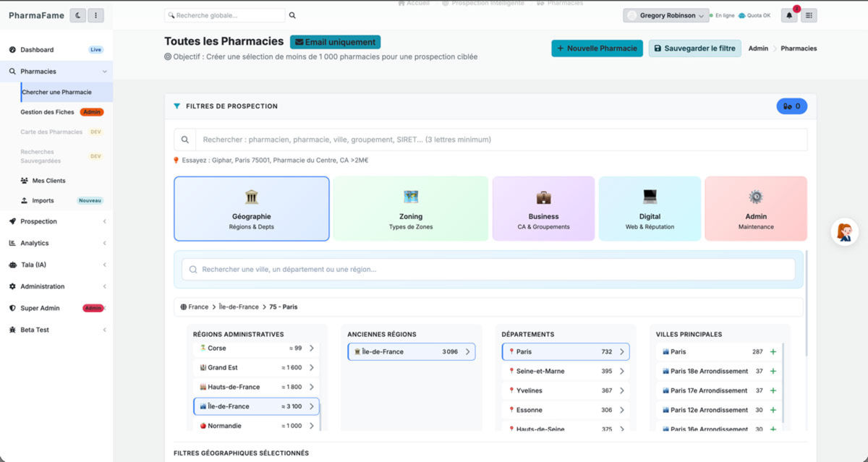
Task: Select the Zoning filter card
Action: 410,208
